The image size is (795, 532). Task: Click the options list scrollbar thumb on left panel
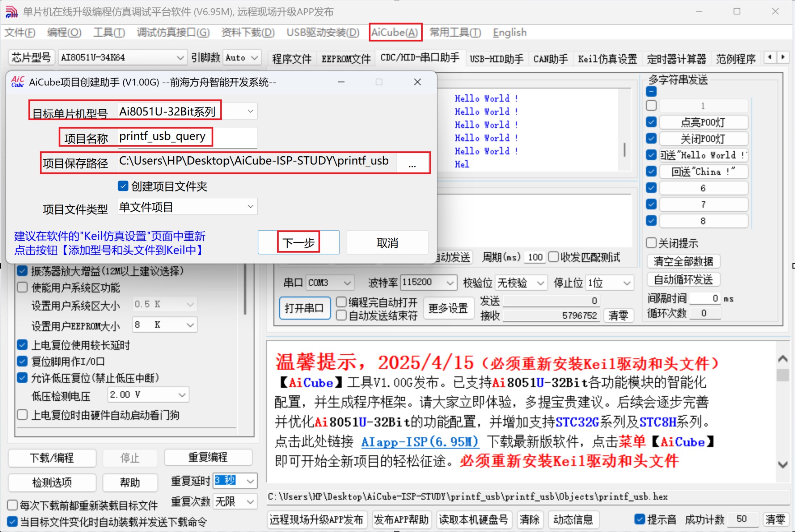[x=245, y=290]
